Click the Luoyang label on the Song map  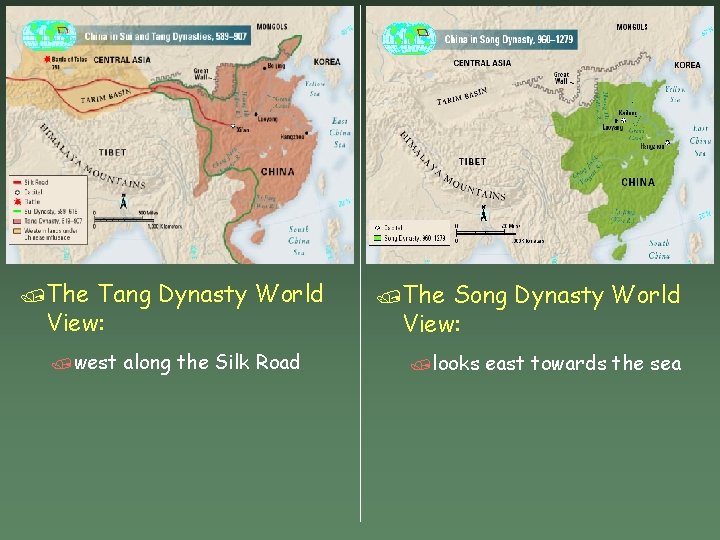point(613,128)
